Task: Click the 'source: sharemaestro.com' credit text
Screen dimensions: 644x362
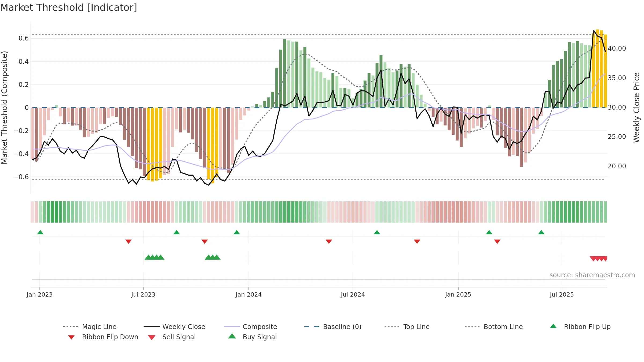Action: pos(592,275)
